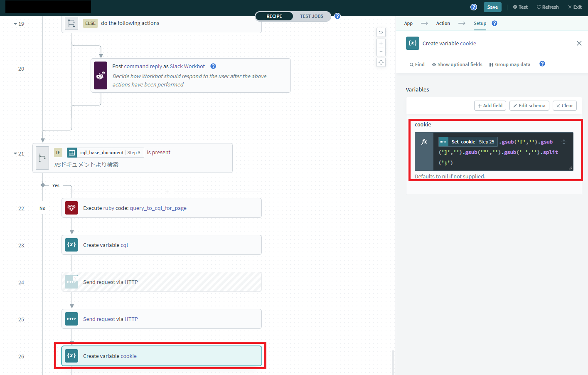Click the canvas vertical scrollbar
Viewport: 588px width, 375px height.
[x=393, y=363]
